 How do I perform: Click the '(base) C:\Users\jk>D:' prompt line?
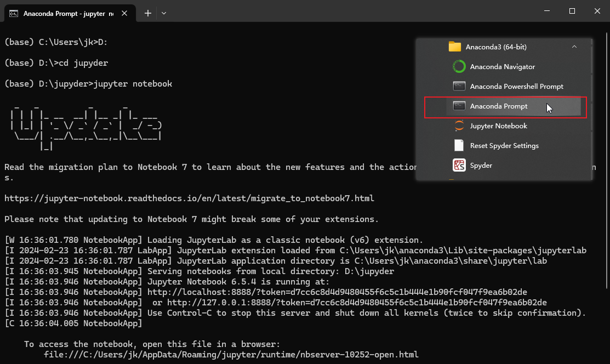click(56, 42)
